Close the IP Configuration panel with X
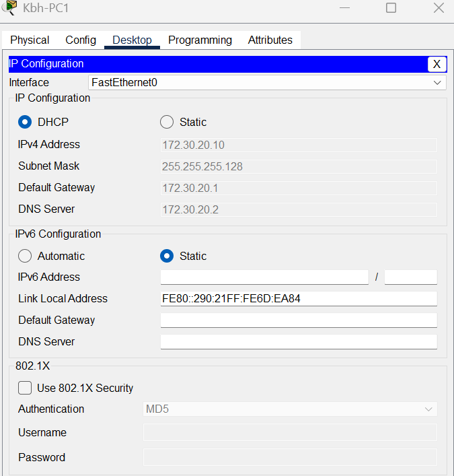The height and width of the screenshot is (476, 454). coord(437,64)
